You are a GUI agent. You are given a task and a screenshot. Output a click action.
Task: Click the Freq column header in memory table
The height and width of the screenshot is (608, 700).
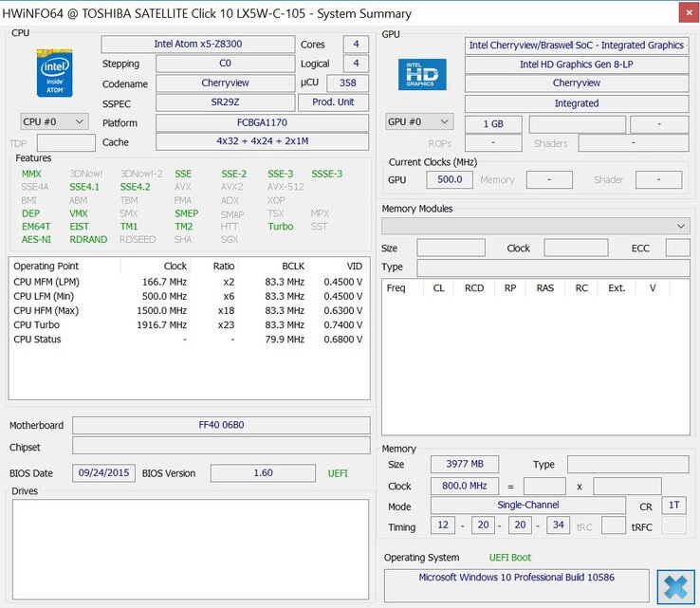(x=396, y=288)
